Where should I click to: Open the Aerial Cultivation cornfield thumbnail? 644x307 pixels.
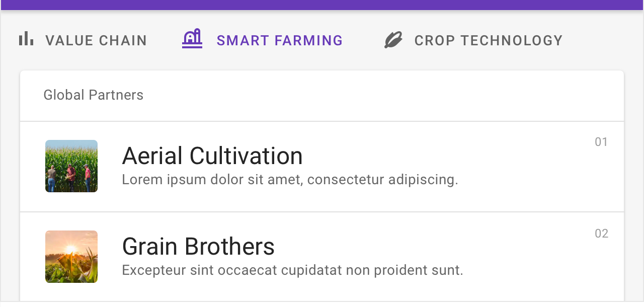pyautogui.click(x=71, y=166)
